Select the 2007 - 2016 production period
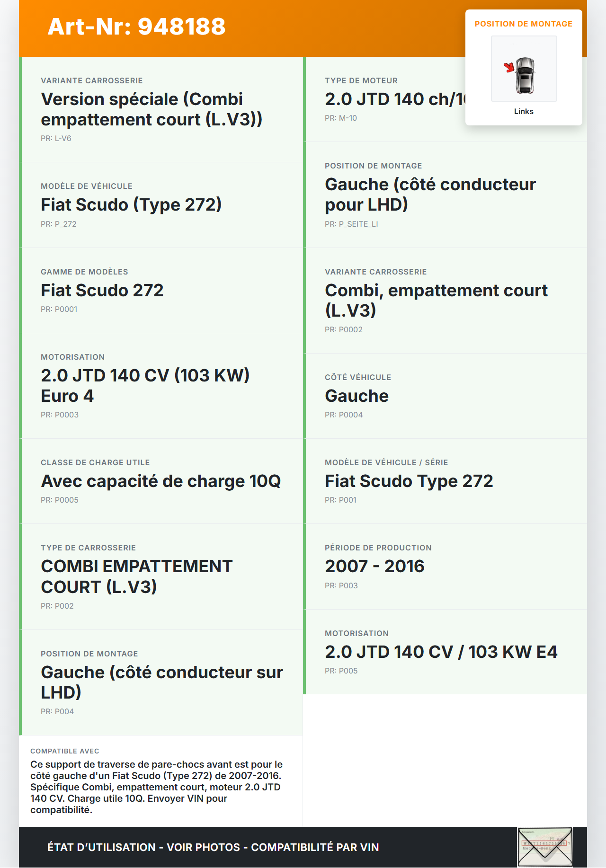The width and height of the screenshot is (606, 868). pos(374,567)
